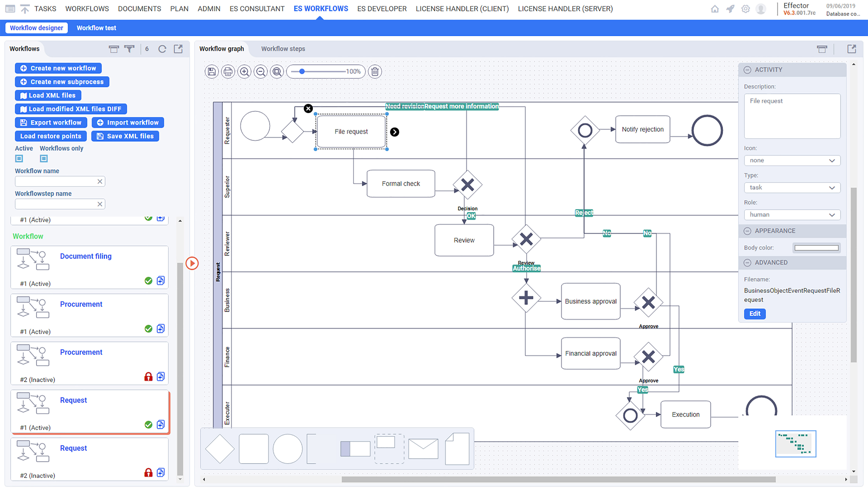The width and height of the screenshot is (868, 491).
Task: Click the trash delete icon in graph toolbar
Action: coord(375,72)
